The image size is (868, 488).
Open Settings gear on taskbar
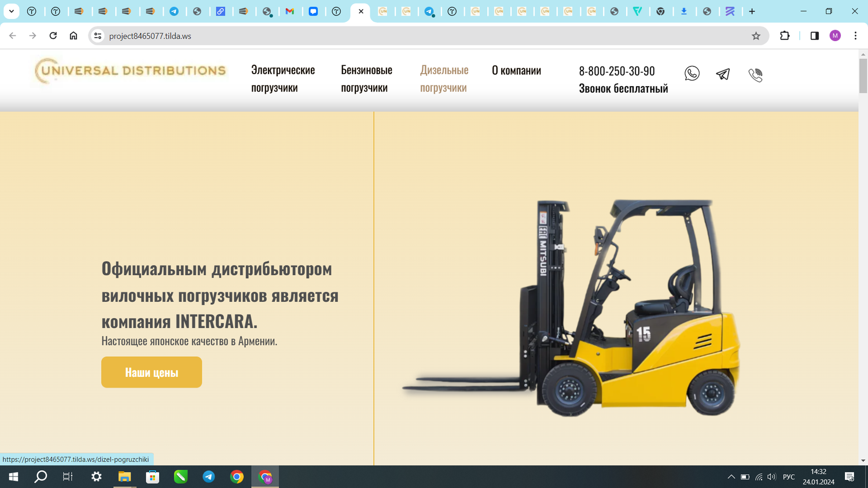(x=96, y=477)
